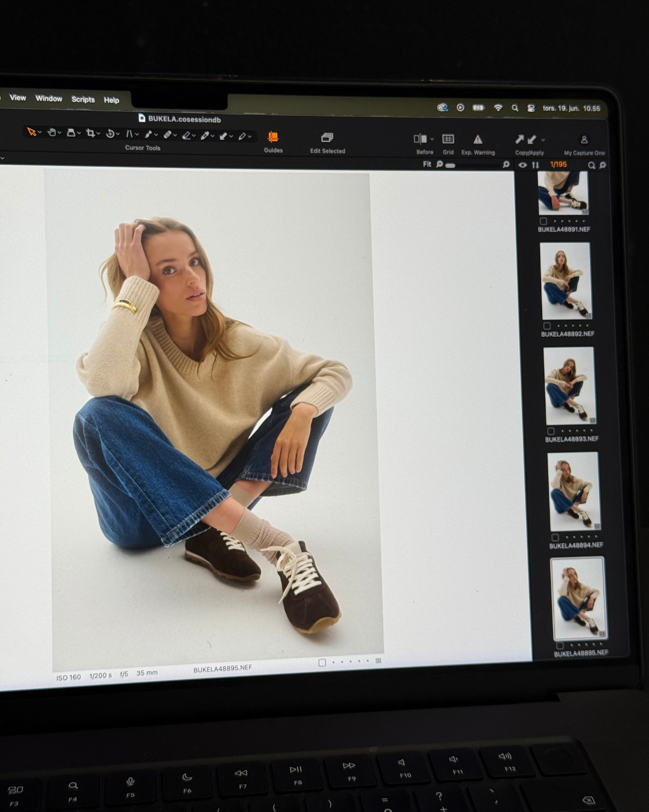The height and width of the screenshot is (812, 649).
Task: Open the Copy/Apply dropdown arrow
Action: click(x=543, y=140)
